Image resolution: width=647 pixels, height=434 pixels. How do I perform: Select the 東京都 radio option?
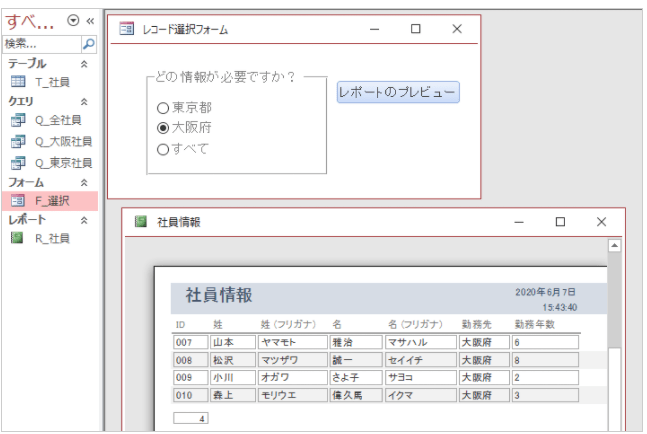pyautogui.click(x=163, y=108)
